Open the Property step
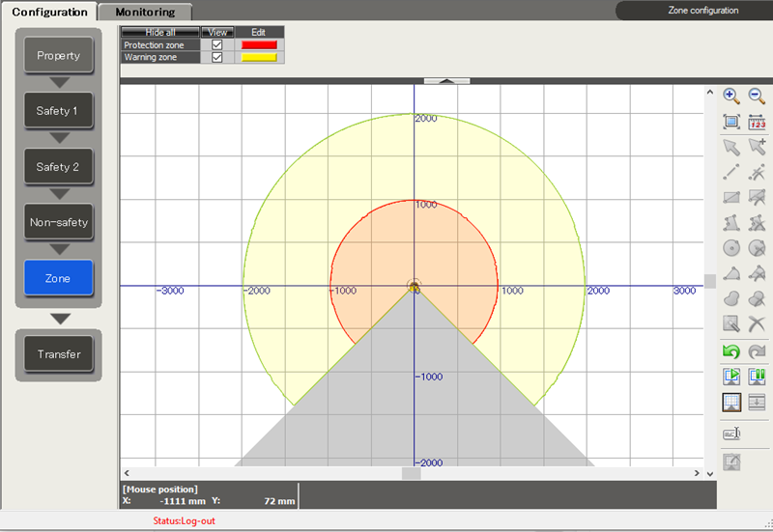 pyautogui.click(x=59, y=55)
